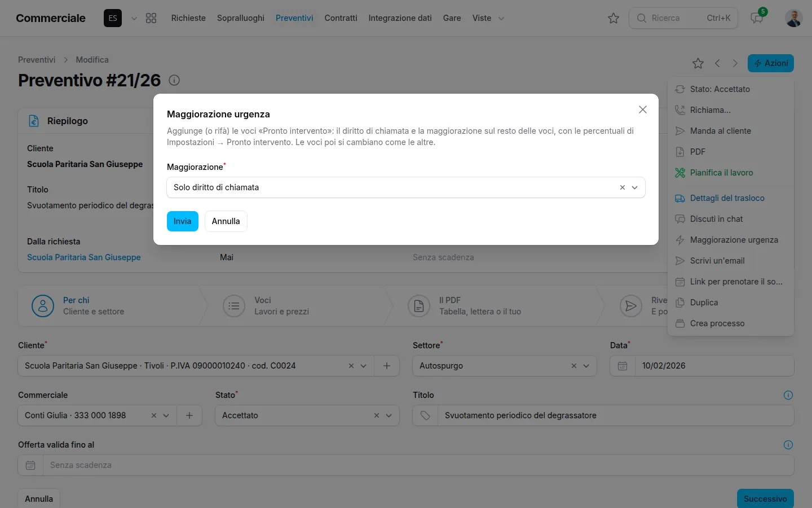The width and height of the screenshot is (812, 508).
Task: Open Scuola Paritaria San Giuseppe request link
Action: (x=84, y=257)
